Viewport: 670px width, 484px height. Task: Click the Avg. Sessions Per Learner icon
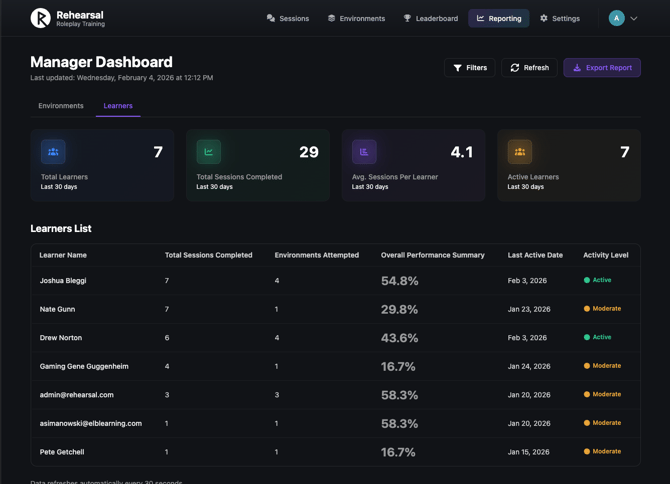[364, 152]
